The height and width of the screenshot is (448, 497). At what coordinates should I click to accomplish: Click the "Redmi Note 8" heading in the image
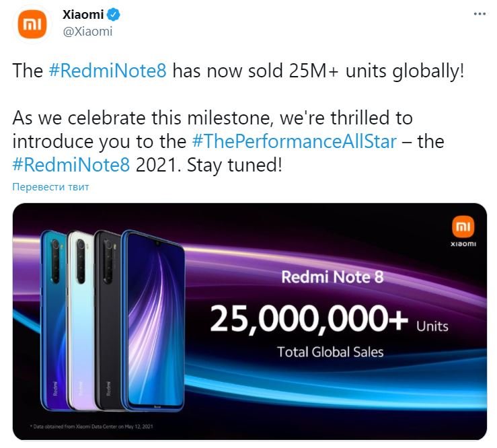point(332,276)
